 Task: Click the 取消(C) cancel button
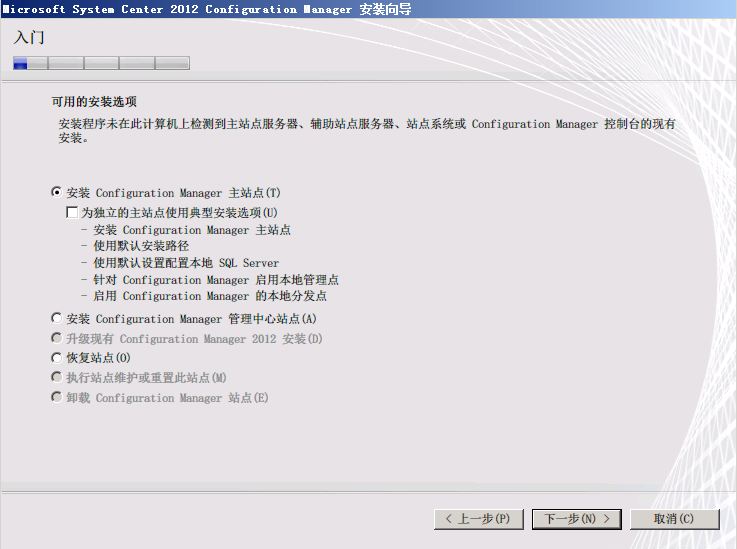(674, 519)
